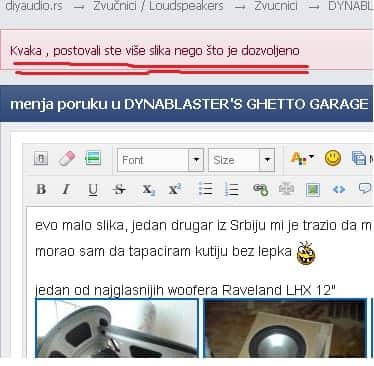
Task: Toggle italic text formatting
Action: tap(66, 189)
